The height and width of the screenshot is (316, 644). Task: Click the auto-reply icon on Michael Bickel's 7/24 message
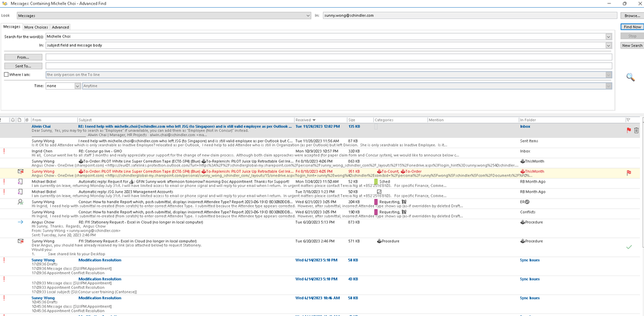coord(20,181)
